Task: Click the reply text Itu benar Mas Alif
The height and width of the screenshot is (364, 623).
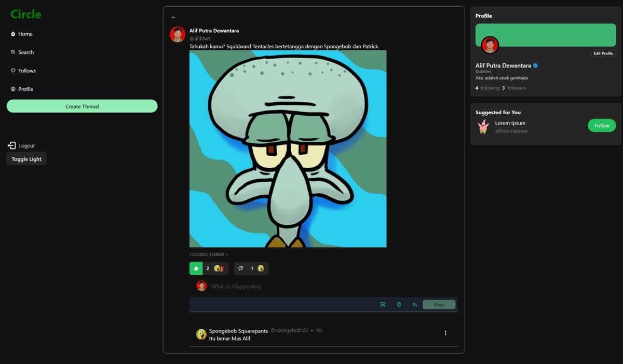Action: pyautogui.click(x=229, y=339)
